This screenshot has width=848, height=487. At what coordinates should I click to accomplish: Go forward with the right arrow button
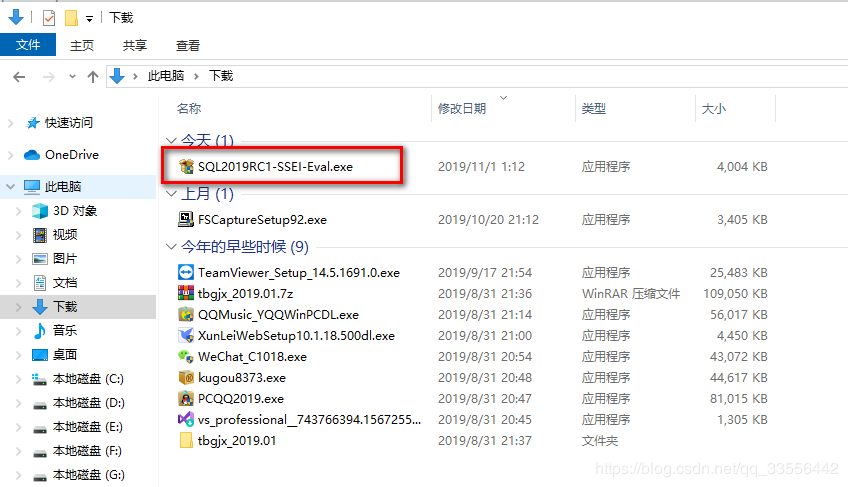pos(49,77)
